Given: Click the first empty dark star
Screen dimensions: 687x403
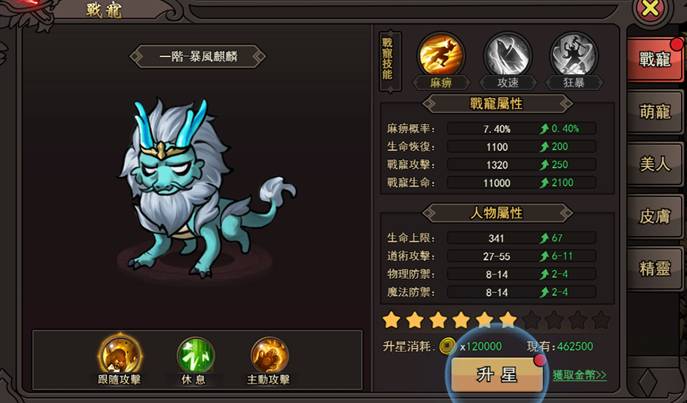Looking at the screenshot, I should click(x=531, y=320).
